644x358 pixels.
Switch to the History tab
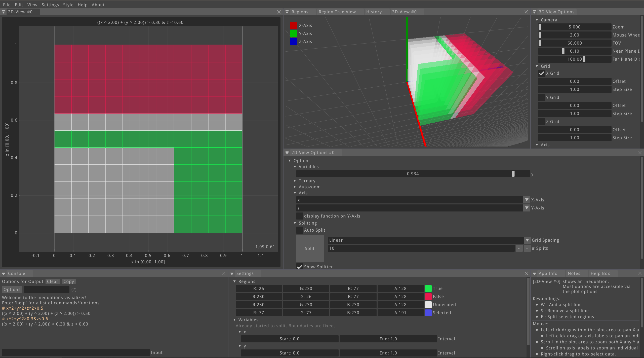[374, 12]
